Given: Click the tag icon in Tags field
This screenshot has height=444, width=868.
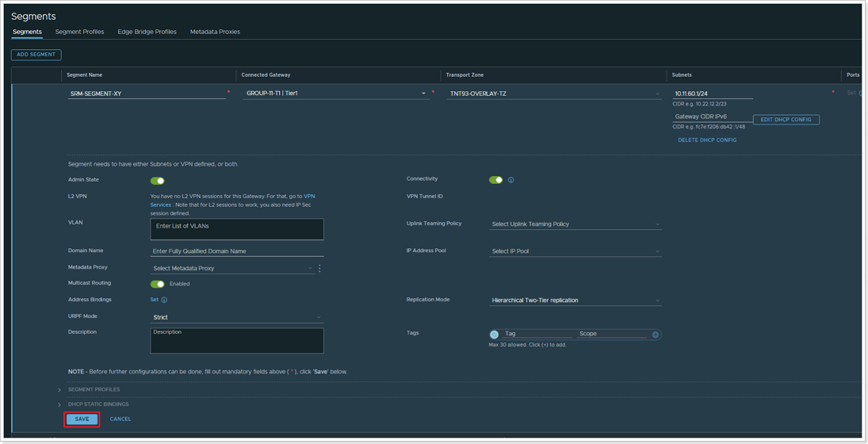Looking at the screenshot, I should pos(495,335).
